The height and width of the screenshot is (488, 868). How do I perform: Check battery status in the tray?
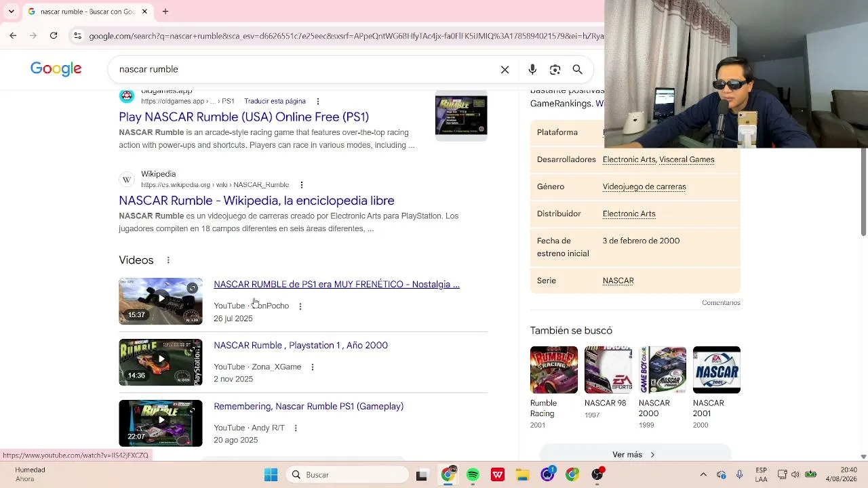[810, 474]
